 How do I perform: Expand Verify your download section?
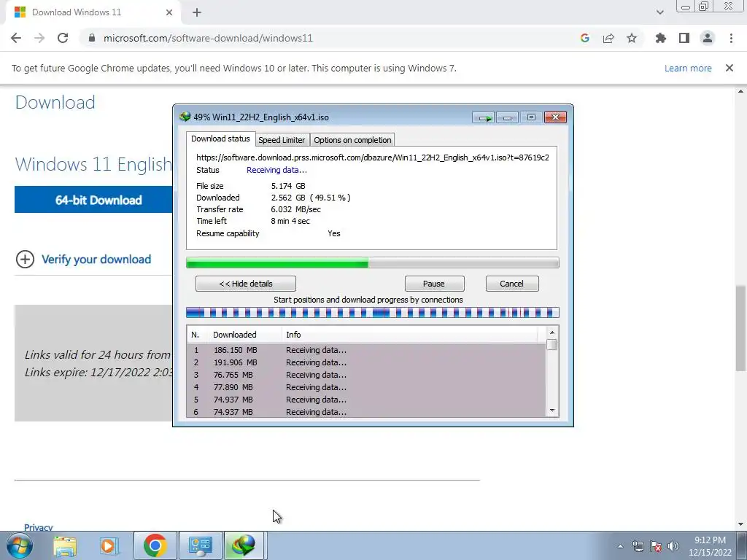[84, 260]
